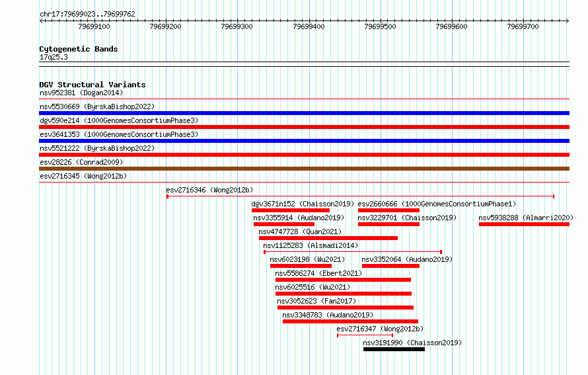Image resolution: width=588 pixels, height=375 pixels.
Task: Select the red dgv3671n152 variant bar
Action: [291, 210]
